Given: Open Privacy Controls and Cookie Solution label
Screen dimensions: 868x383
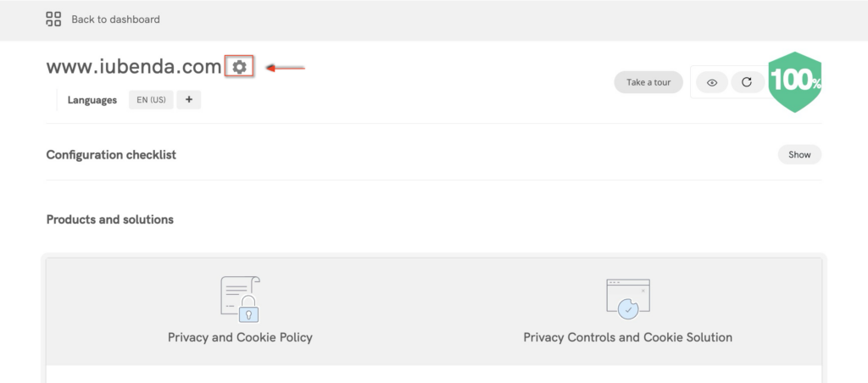Looking at the screenshot, I should click(627, 337).
